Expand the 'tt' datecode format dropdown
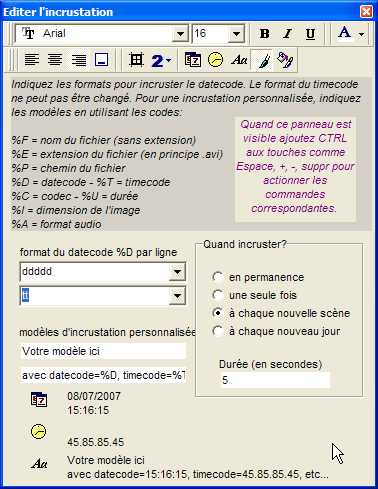Viewport: 378px width, 489px height. 177,296
